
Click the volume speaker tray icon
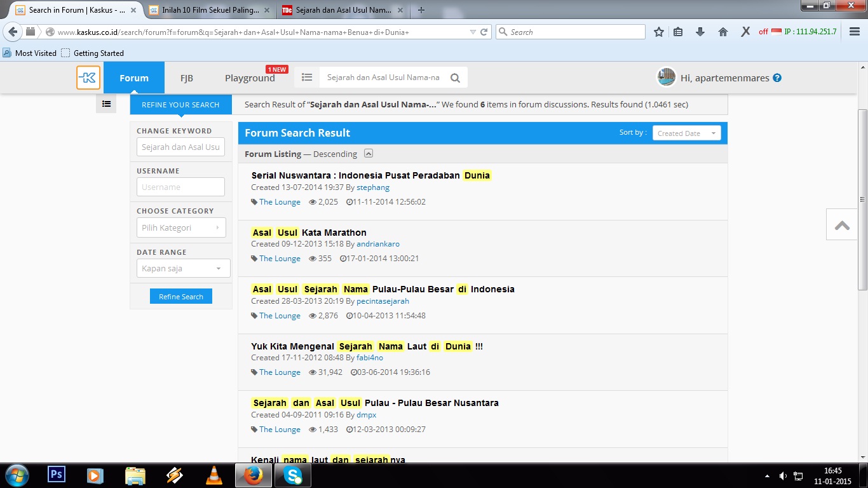point(783,476)
